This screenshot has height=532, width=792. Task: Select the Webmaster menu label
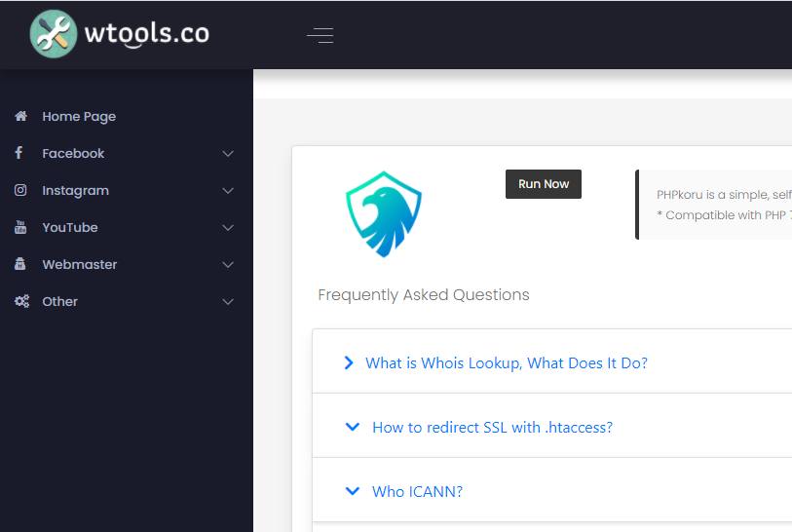[80, 264]
